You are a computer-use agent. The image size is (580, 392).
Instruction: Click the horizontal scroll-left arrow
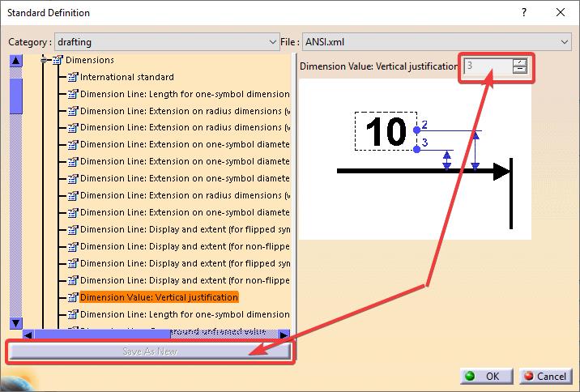click(x=28, y=335)
